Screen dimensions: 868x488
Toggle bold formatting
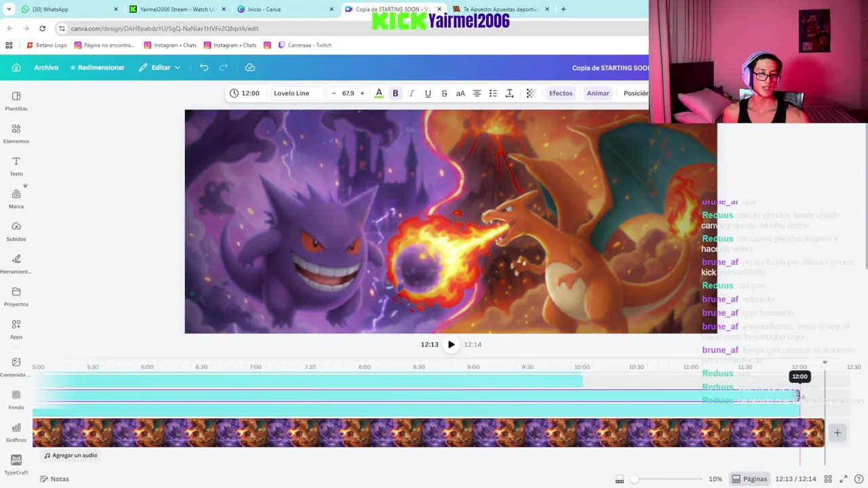coord(395,93)
